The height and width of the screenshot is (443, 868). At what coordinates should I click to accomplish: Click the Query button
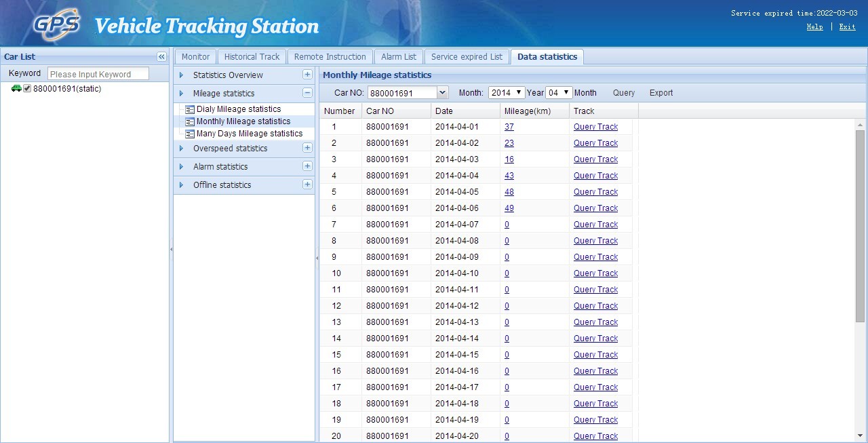(x=624, y=93)
